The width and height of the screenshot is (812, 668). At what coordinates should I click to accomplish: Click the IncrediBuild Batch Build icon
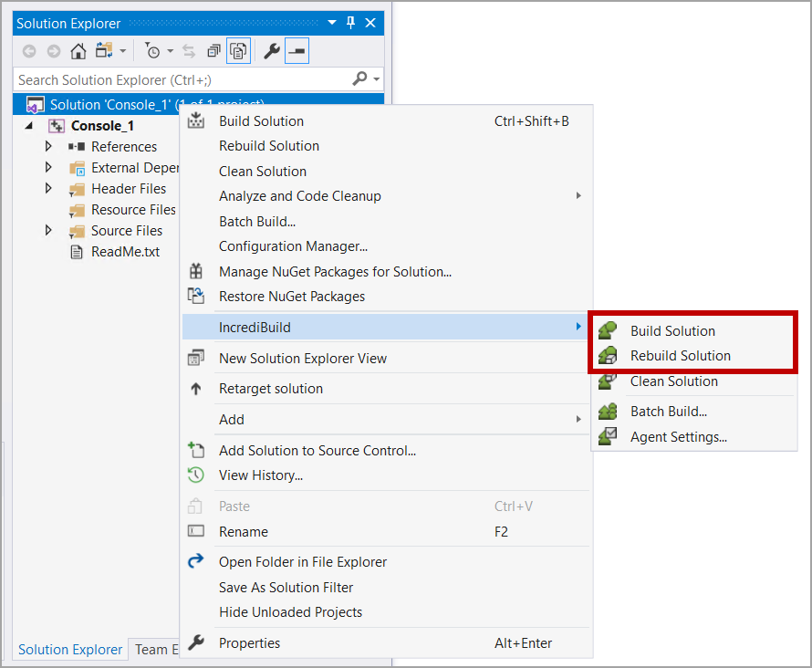coord(608,412)
